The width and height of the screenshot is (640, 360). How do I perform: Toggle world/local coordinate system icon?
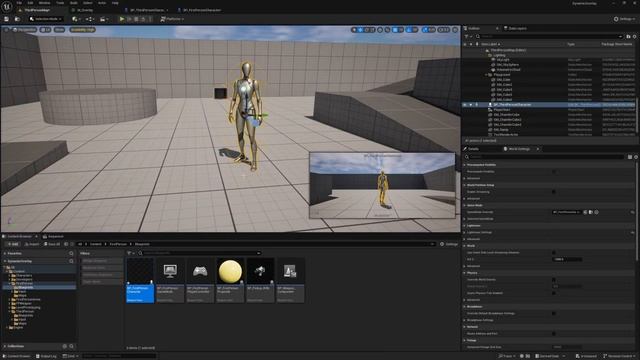click(x=380, y=30)
